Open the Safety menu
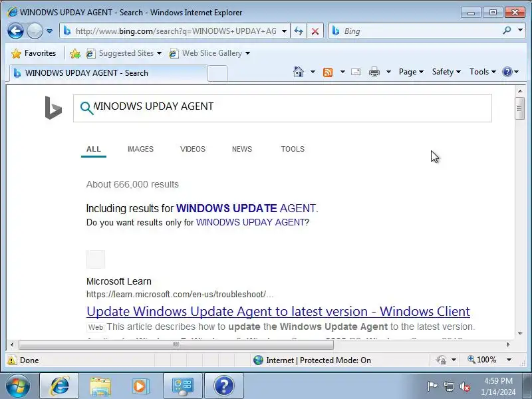The height and width of the screenshot is (399, 532). pos(446,72)
